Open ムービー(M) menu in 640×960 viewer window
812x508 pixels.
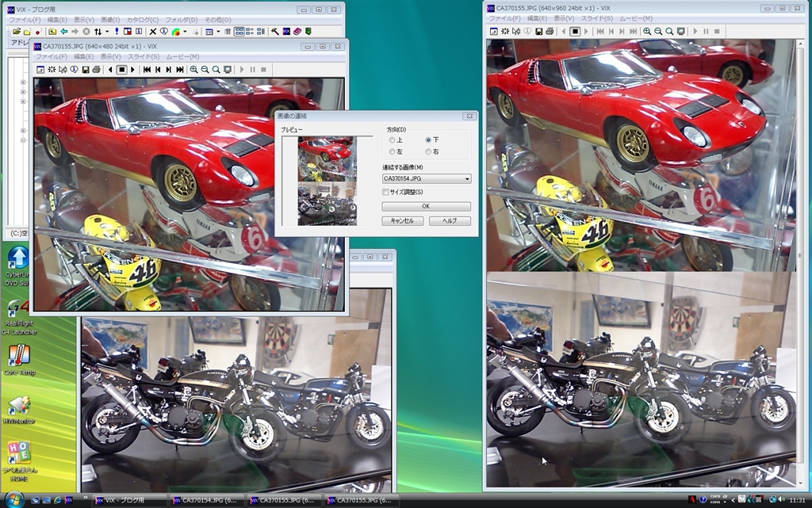coord(636,18)
